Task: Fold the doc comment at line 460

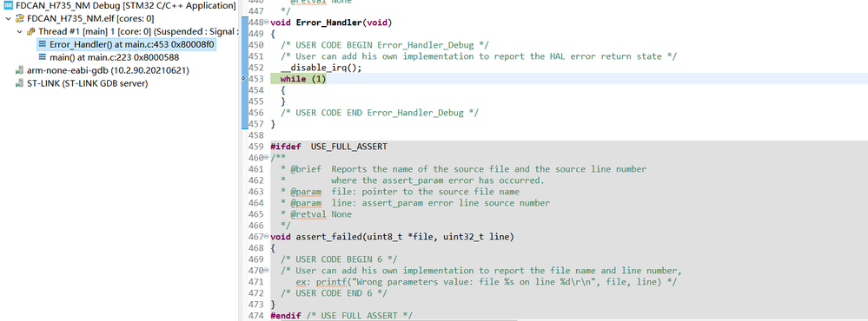Action: [x=266, y=158]
